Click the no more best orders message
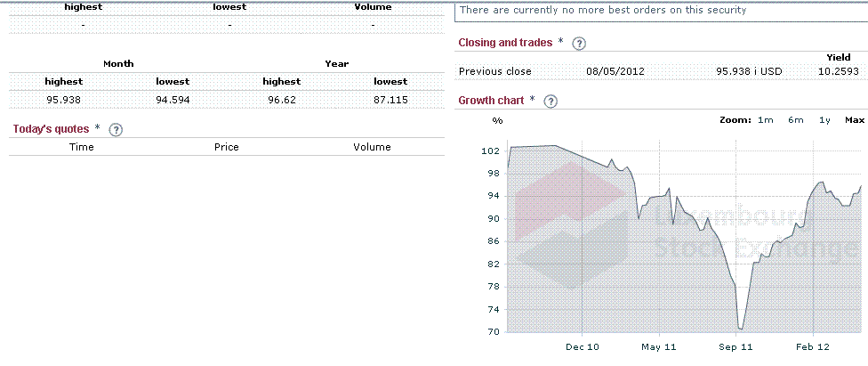Screen dimensions: 868x366 point(603,10)
